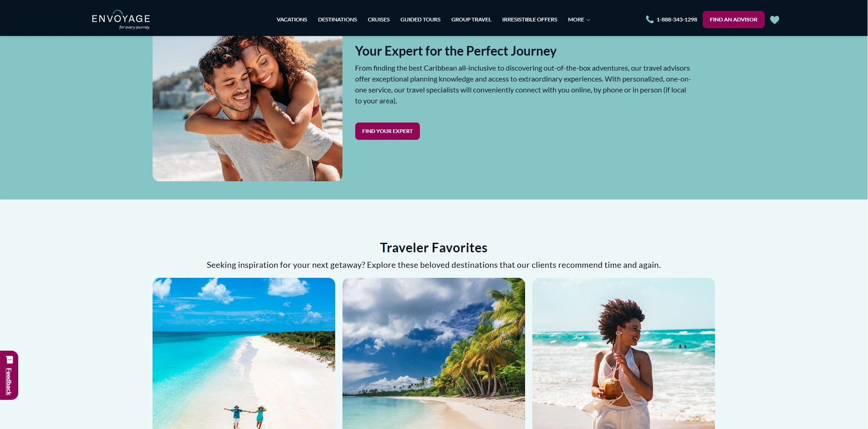Open the Feedback side tab
Screen dimensions: 868x429
tap(9, 375)
